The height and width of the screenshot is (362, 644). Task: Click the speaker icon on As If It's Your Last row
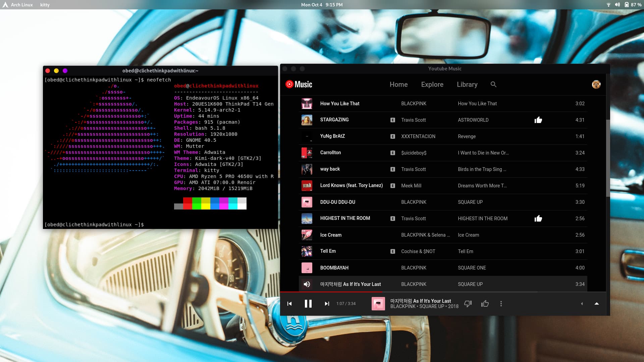(x=307, y=284)
